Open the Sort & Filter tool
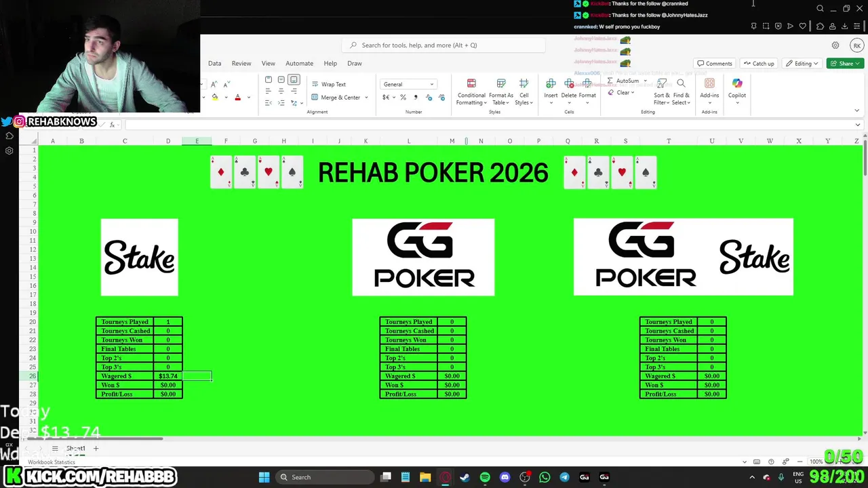This screenshot has width=868, height=488. (x=662, y=91)
